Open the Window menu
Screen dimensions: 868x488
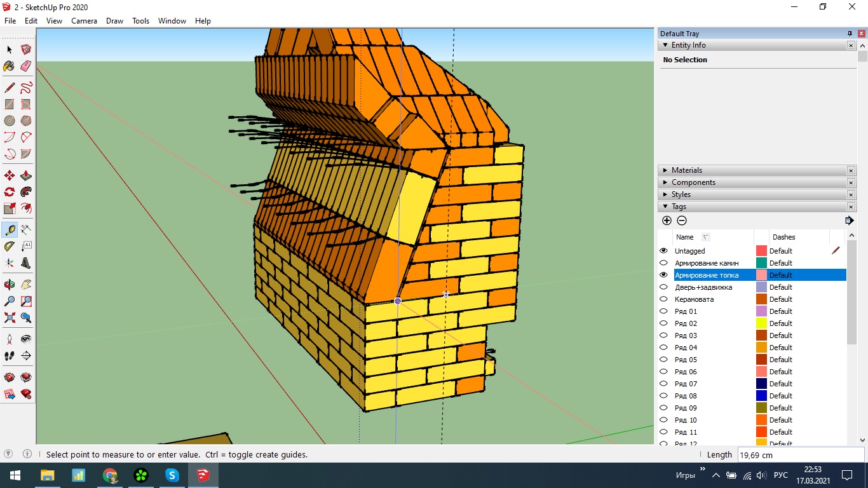pyautogui.click(x=172, y=21)
